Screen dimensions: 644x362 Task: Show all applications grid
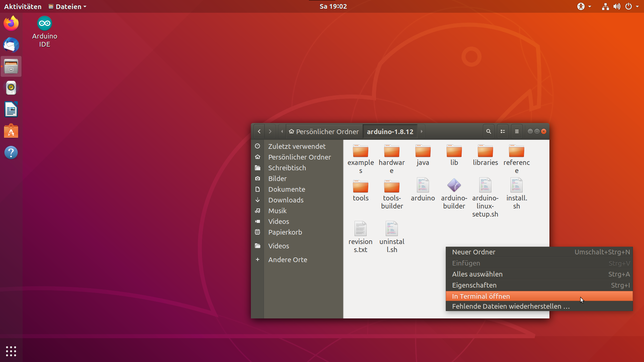[x=11, y=351]
